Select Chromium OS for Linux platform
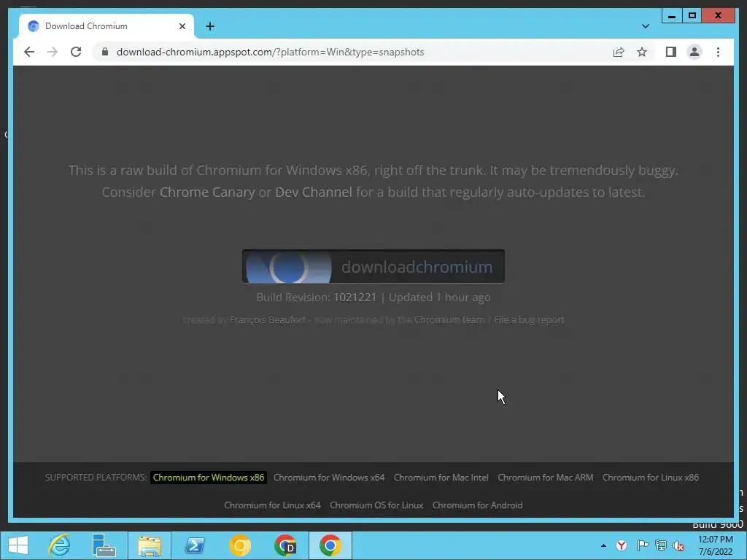Image resolution: width=747 pixels, height=560 pixels. 376,505
